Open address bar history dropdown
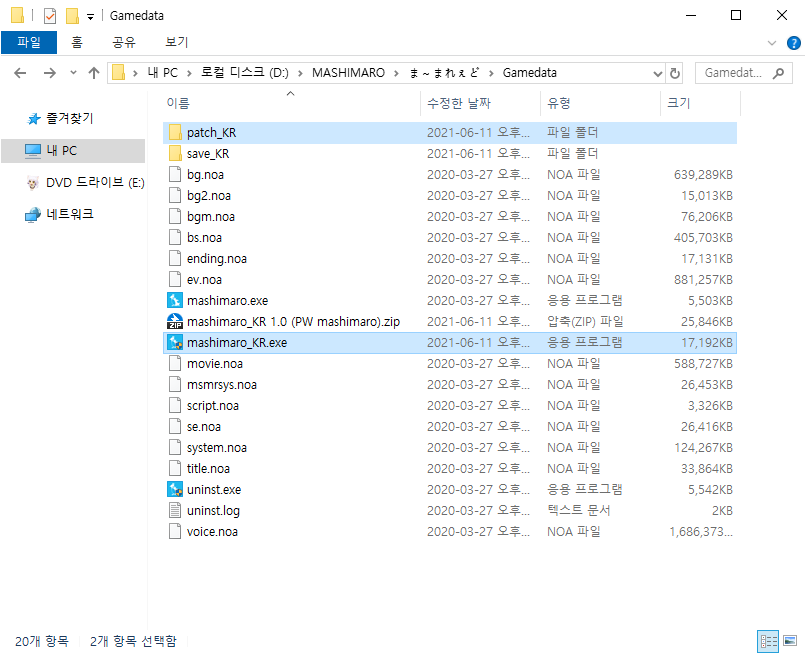The height and width of the screenshot is (654, 806). 657,74
